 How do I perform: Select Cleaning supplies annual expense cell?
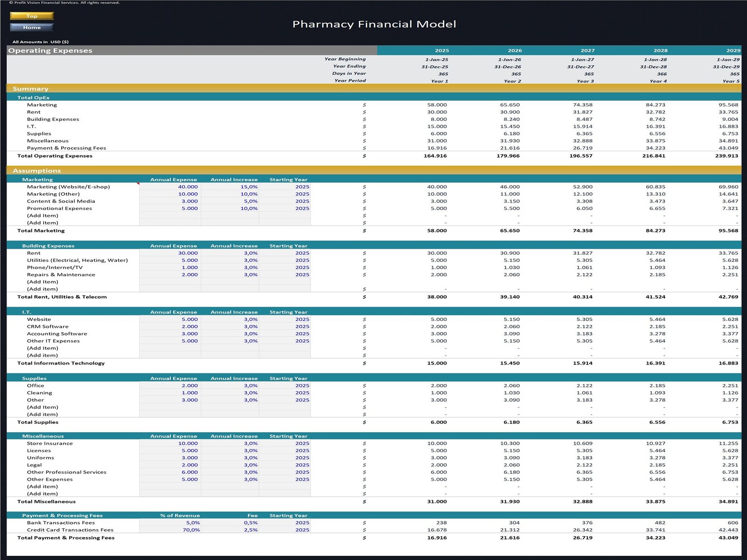pyautogui.click(x=170, y=393)
